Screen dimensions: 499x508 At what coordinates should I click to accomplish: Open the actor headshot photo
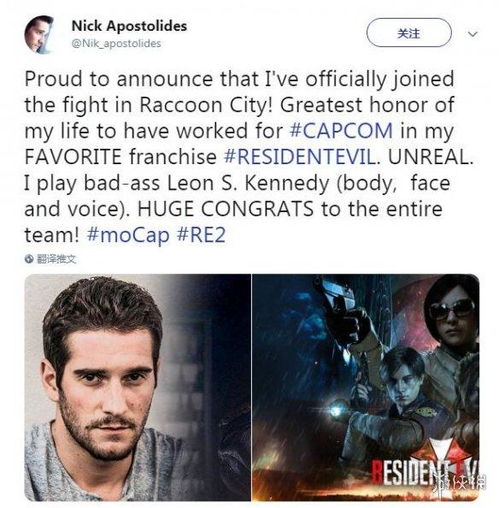click(137, 387)
